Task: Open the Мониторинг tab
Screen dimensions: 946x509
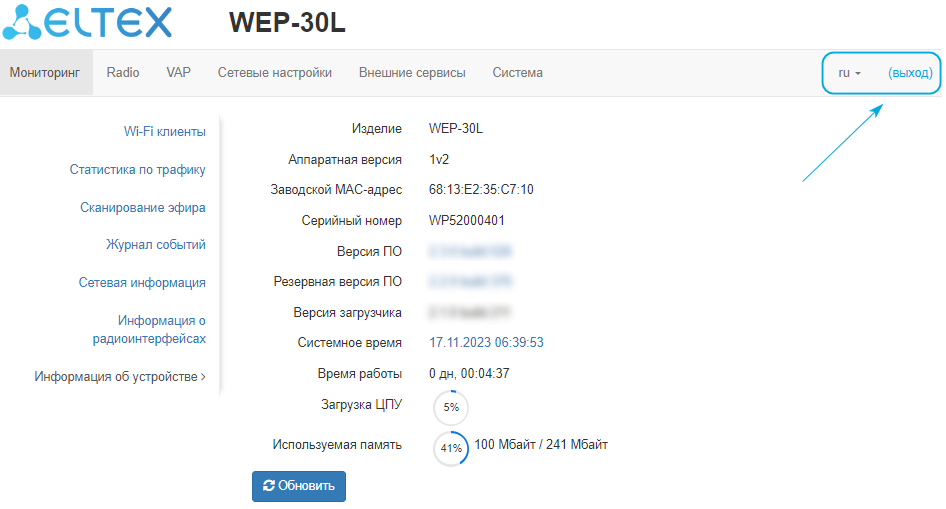Action: 45,72
